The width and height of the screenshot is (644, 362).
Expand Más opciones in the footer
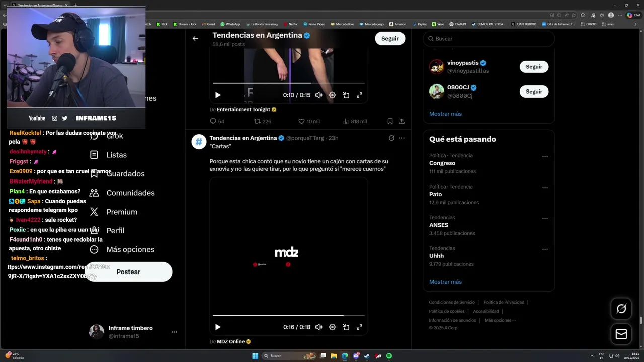500,320
